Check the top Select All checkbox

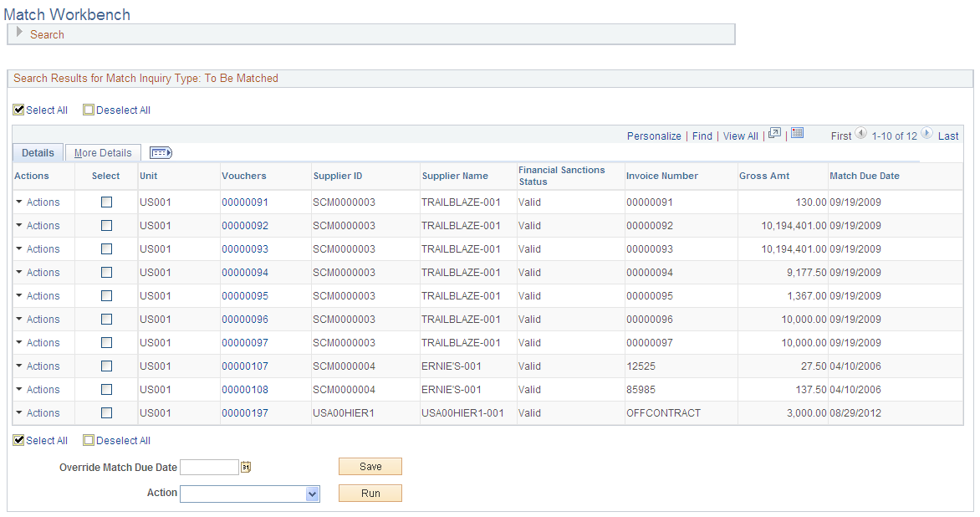point(18,110)
